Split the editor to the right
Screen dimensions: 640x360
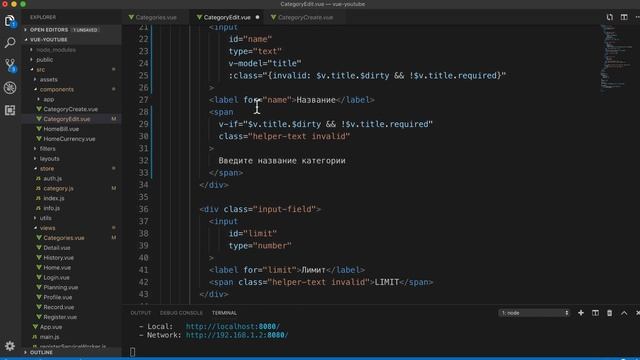[624, 17]
